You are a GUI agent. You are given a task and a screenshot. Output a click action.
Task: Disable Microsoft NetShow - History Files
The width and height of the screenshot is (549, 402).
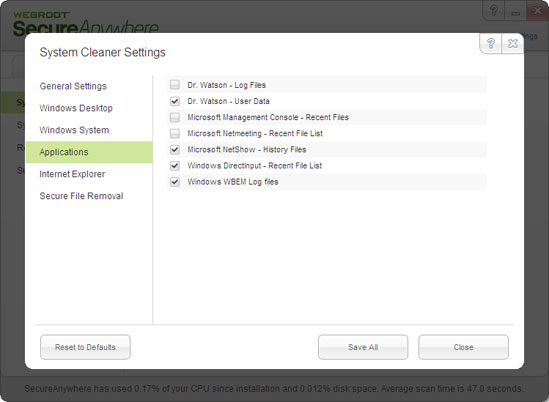coord(175,150)
